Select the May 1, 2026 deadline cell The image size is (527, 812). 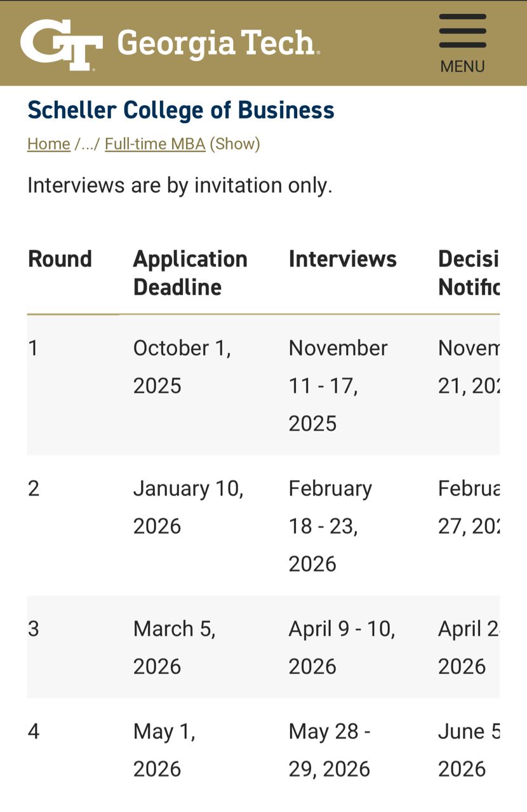(x=164, y=750)
